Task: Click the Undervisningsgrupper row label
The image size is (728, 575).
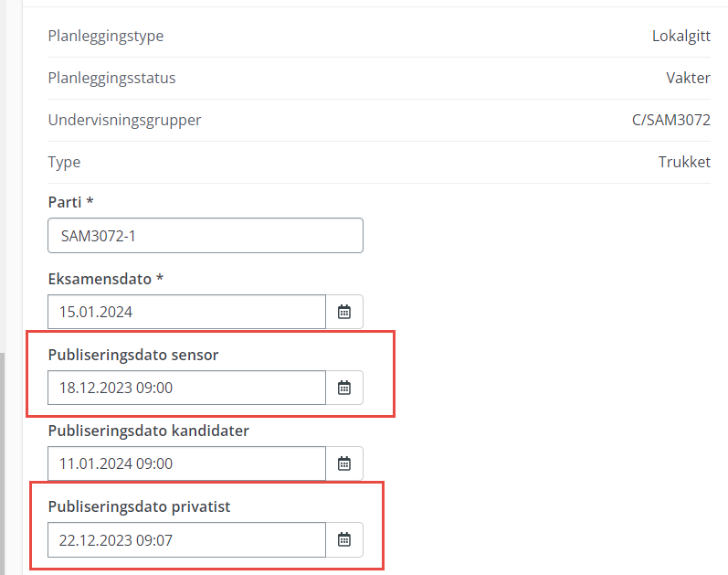Action: coord(124,120)
